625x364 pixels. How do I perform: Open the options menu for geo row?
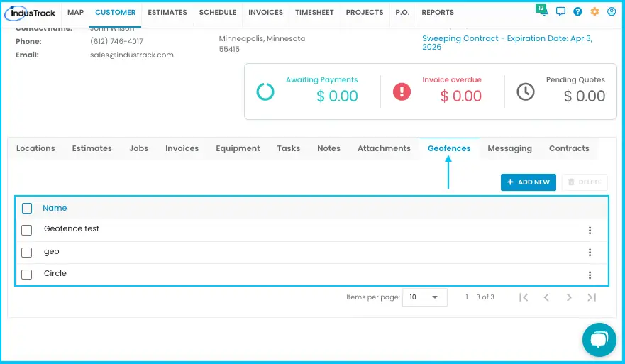[590, 253]
